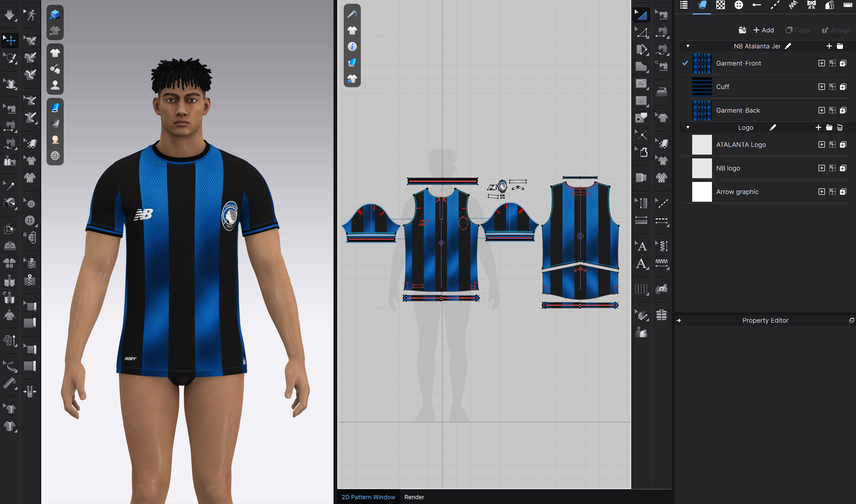Select the Edit Elastic spring tool

click(661, 246)
